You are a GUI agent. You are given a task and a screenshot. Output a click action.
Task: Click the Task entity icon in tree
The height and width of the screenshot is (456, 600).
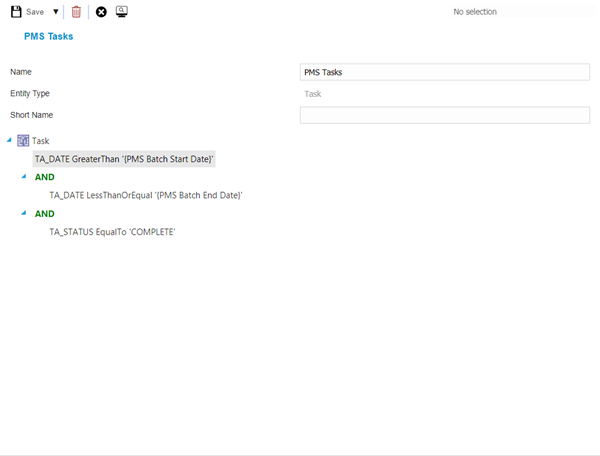pyautogui.click(x=23, y=141)
